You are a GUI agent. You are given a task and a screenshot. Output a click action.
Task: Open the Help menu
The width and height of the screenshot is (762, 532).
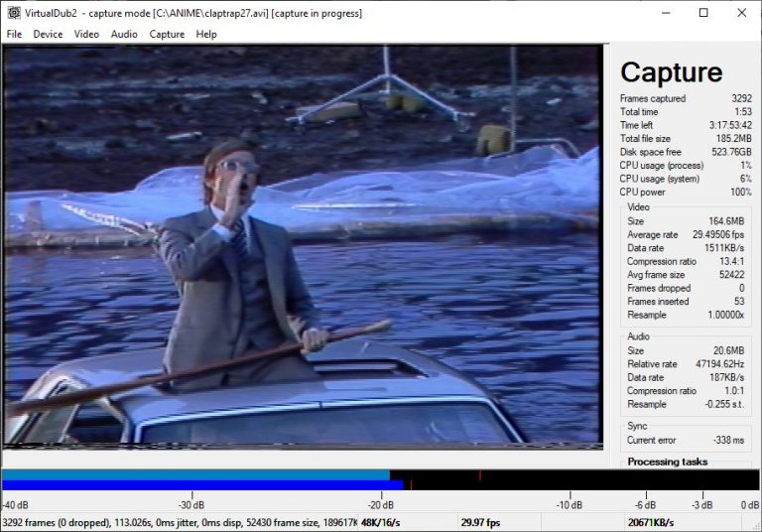point(206,34)
